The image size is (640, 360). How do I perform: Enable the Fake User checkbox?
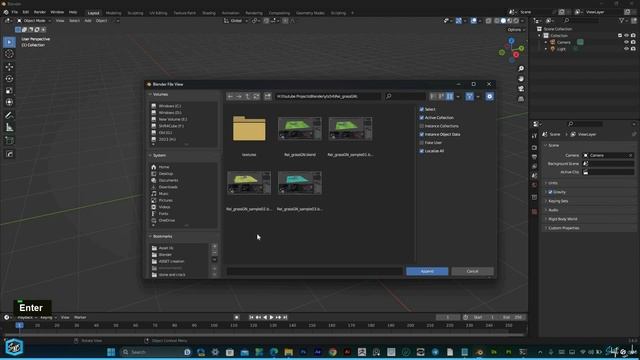coord(422,143)
